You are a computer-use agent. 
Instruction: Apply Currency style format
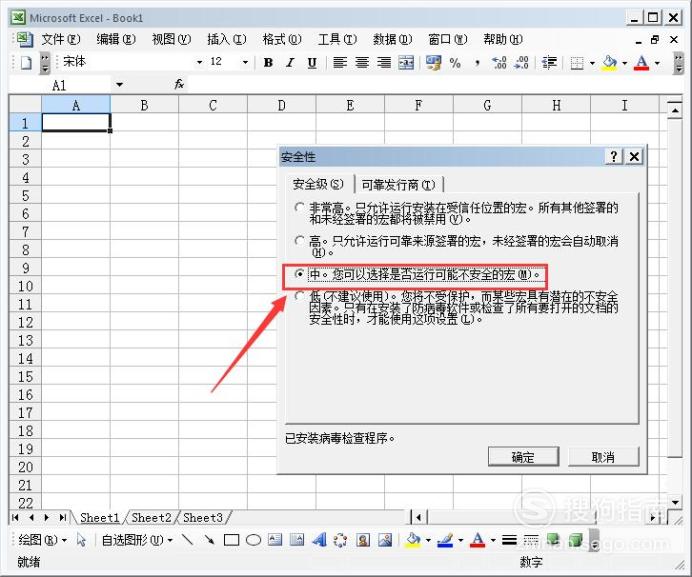pos(433,63)
